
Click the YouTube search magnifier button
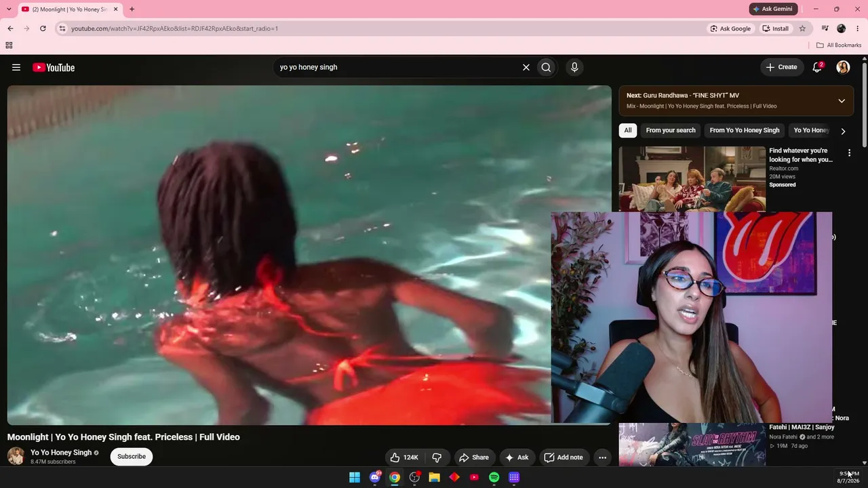[x=546, y=67]
